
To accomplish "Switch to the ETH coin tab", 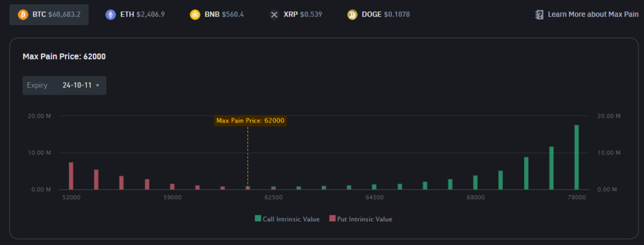I will (x=135, y=15).
